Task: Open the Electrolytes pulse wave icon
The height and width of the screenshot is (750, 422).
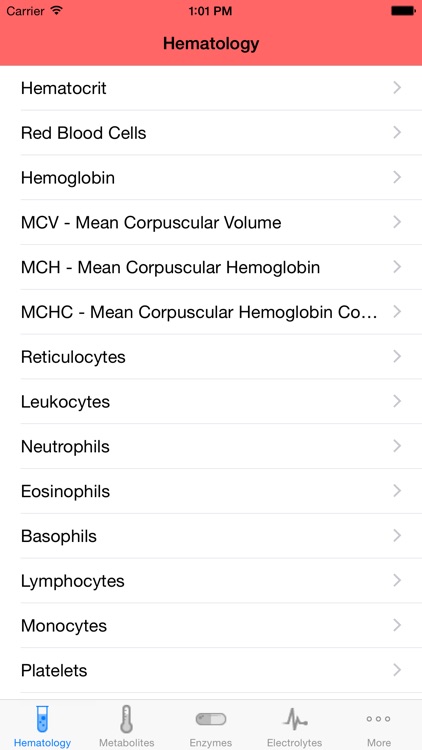Action: (295, 719)
